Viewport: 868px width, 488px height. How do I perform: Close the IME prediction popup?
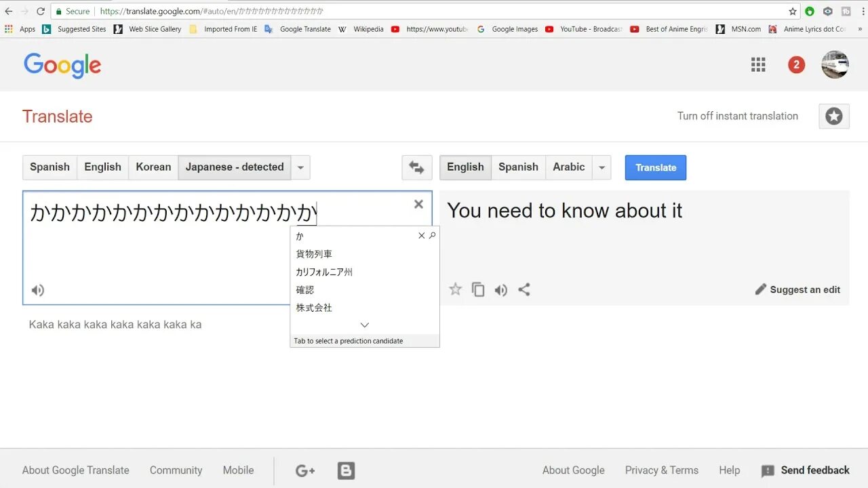point(421,236)
